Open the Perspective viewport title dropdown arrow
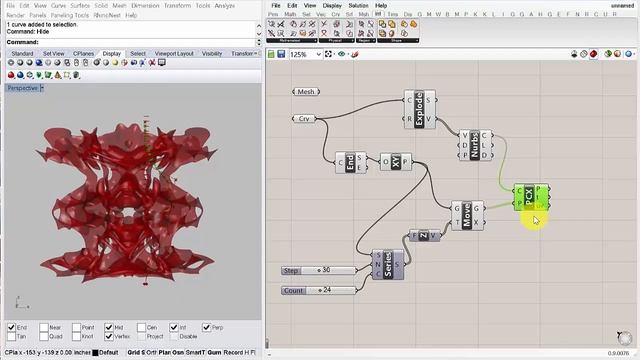640x360 pixels. click(42, 88)
